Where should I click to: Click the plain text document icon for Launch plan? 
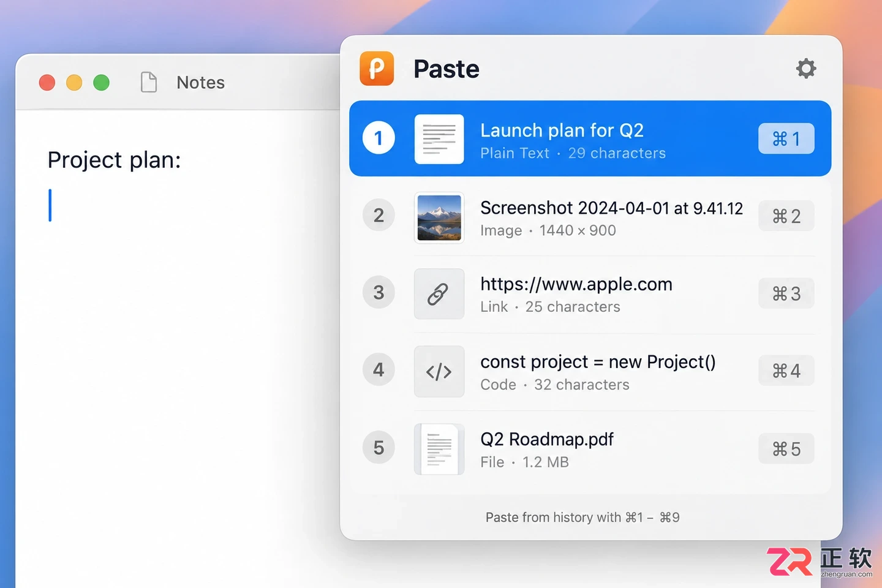(439, 139)
